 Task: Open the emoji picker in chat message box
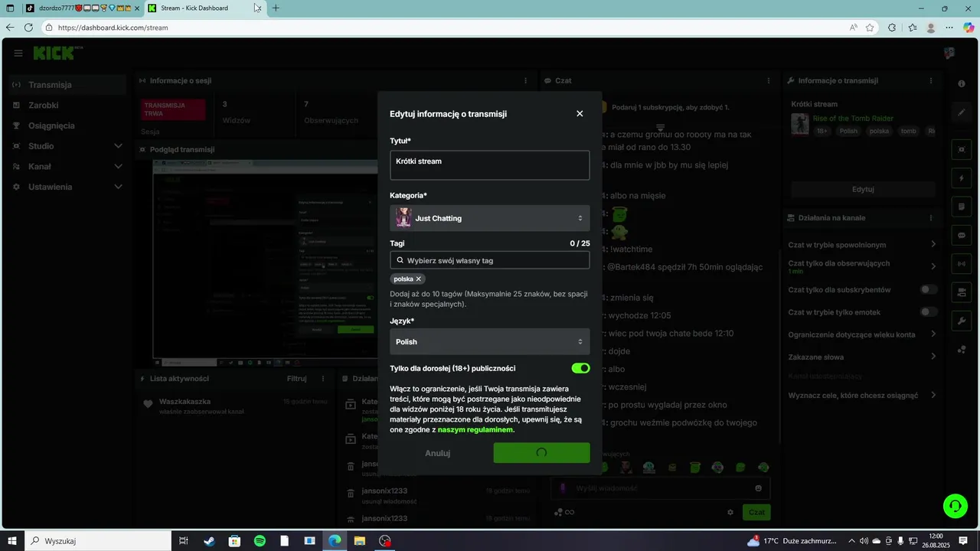(759, 488)
